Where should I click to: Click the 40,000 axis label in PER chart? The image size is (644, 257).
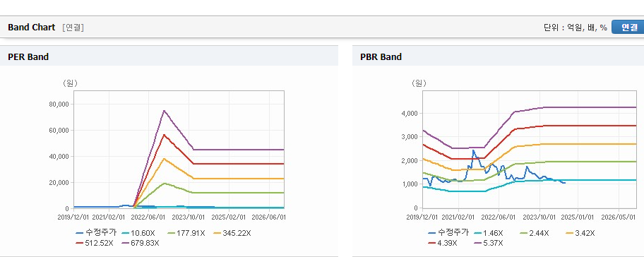(59, 157)
